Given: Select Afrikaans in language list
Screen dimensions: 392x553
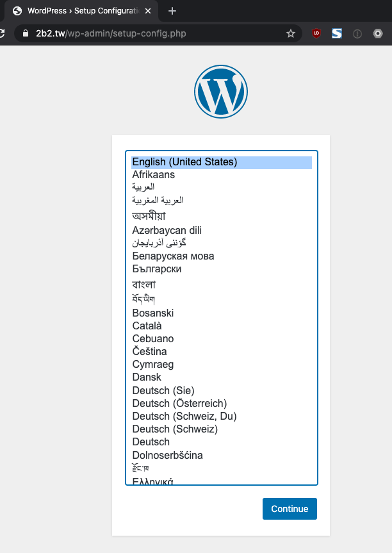Looking at the screenshot, I should click(222, 175).
